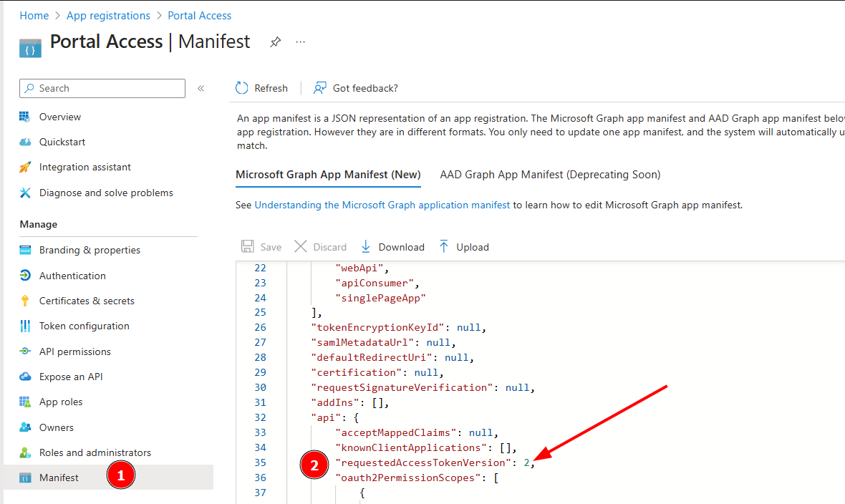The image size is (845, 504).
Task: Open the ellipsis more options menu
Action: tap(301, 42)
